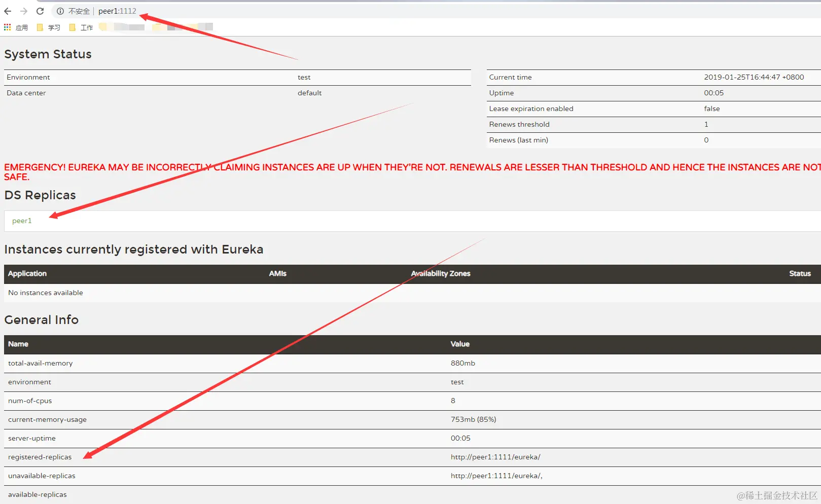Open the peer1 link under DS Replicas
Image resolution: width=821 pixels, height=504 pixels.
pyautogui.click(x=22, y=221)
